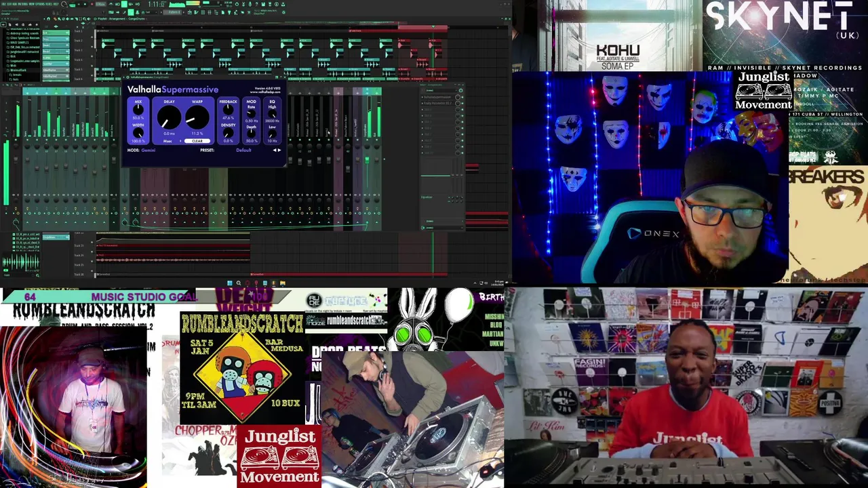
Task: Click the Playlist magnet snap icon
Action: (48, 19)
